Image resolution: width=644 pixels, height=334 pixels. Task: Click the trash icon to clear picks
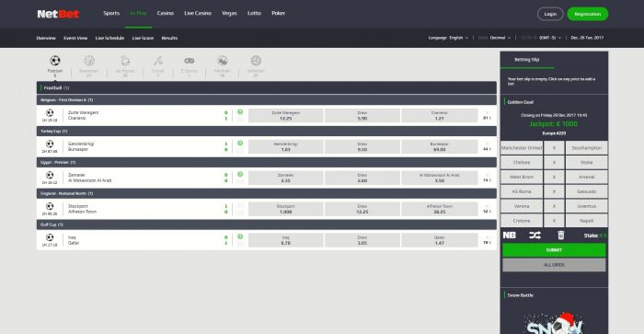[560, 235]
